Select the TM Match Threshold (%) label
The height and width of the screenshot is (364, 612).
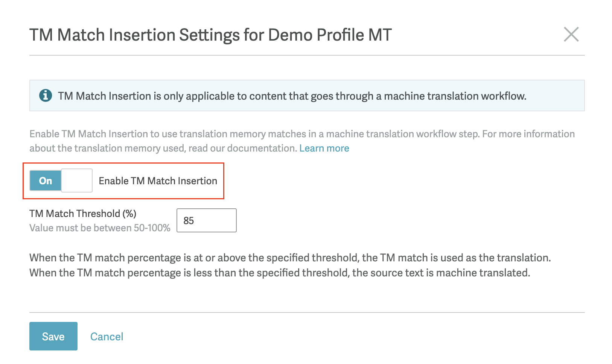(83, 214)
